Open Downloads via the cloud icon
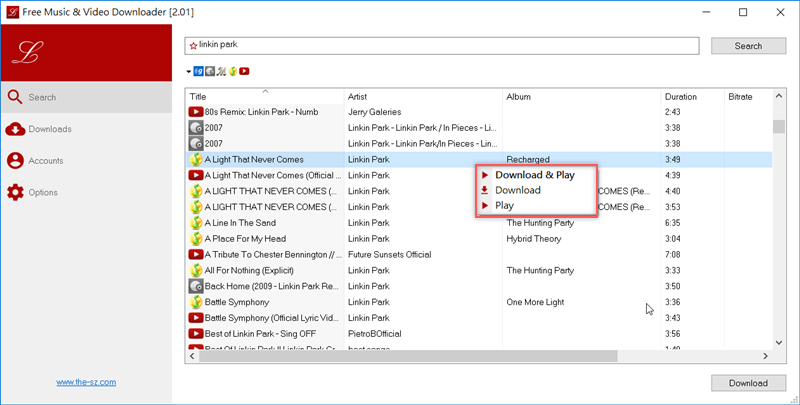 point(15,129)
